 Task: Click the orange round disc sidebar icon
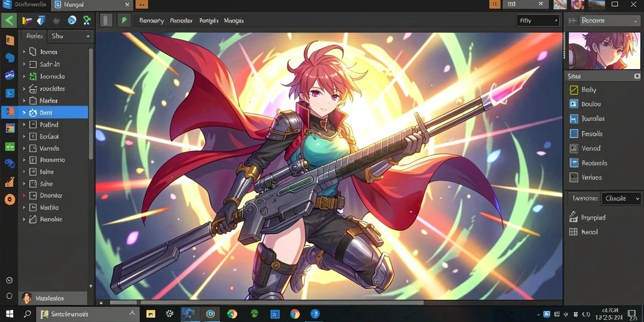pyautogui.click(x=9, y=199)
